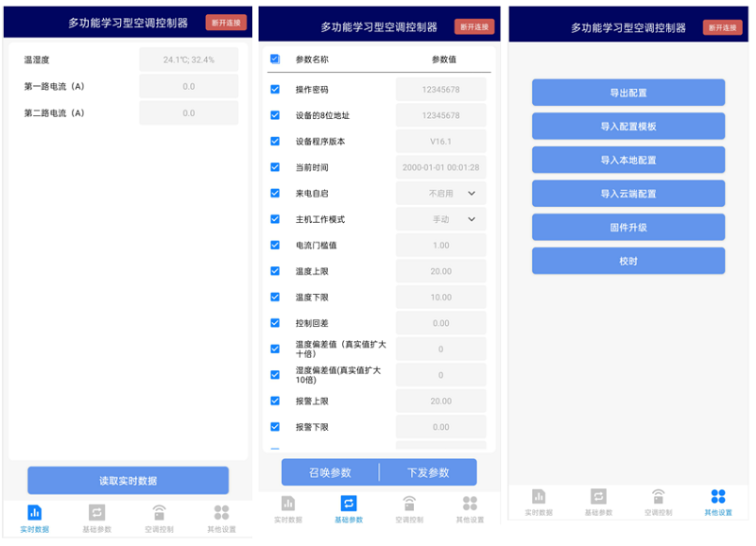
Task: Uncheck the 温度上限 parameter checkbox
Action: point(275,271)
